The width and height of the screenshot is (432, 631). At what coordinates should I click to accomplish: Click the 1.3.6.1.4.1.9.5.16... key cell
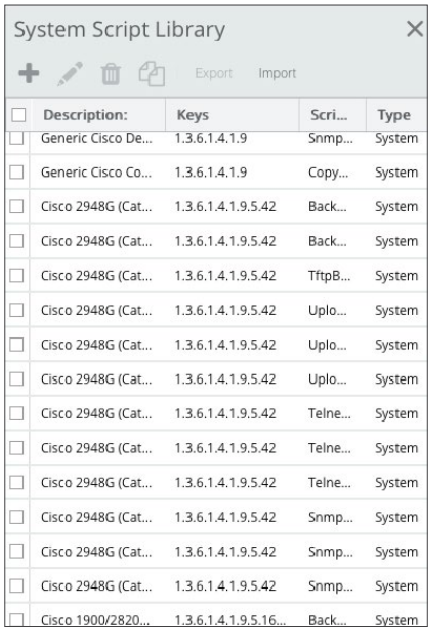coord(230,620)
